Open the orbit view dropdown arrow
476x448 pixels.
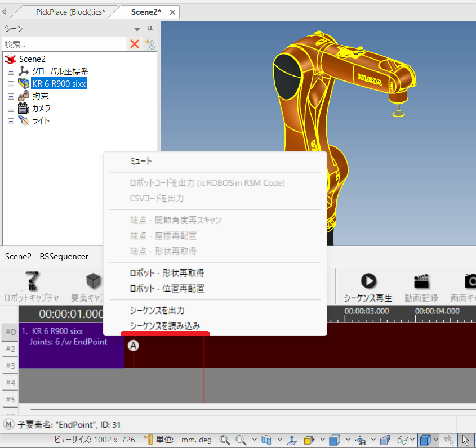coord(280,440)
